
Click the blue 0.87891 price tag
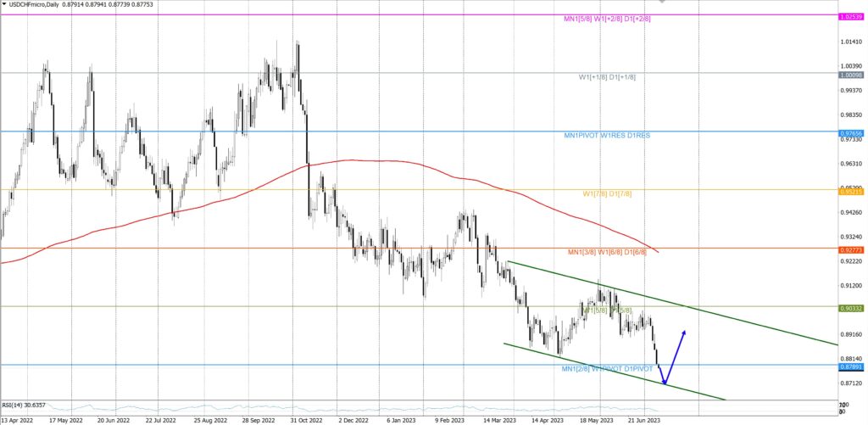pyautogui.click(x=850, y=367)
